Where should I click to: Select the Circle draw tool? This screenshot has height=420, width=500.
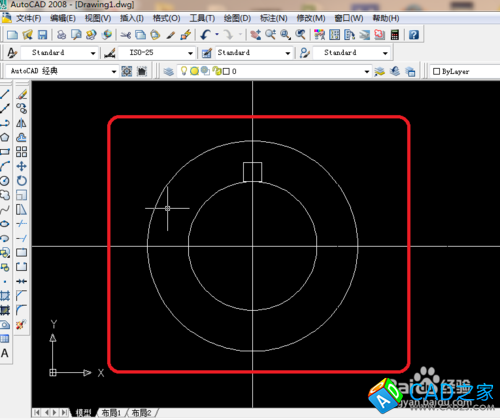coord(5,181)
